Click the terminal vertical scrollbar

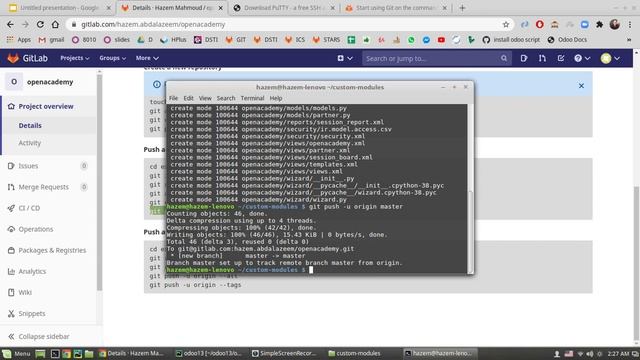pos(470,231)
